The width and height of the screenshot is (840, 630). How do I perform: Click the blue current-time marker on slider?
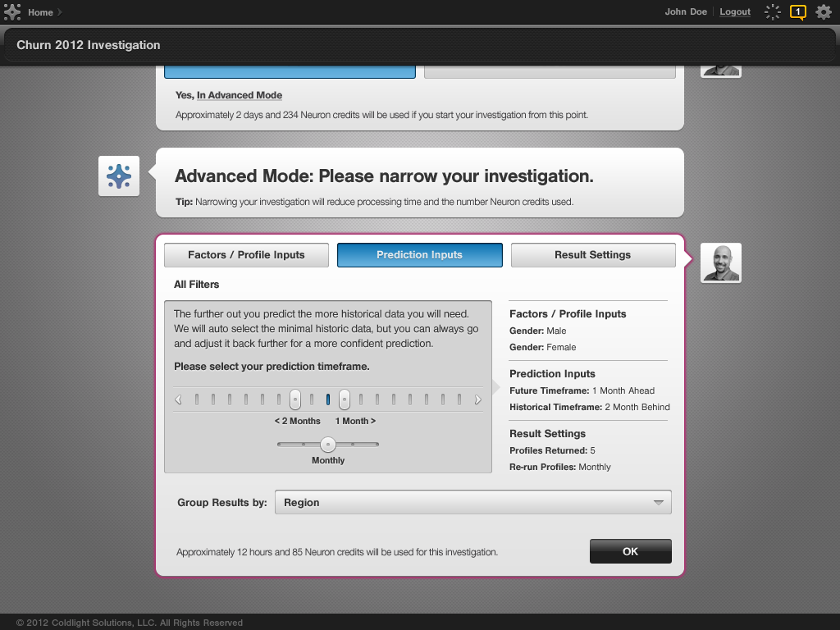(x=328, y=399)
